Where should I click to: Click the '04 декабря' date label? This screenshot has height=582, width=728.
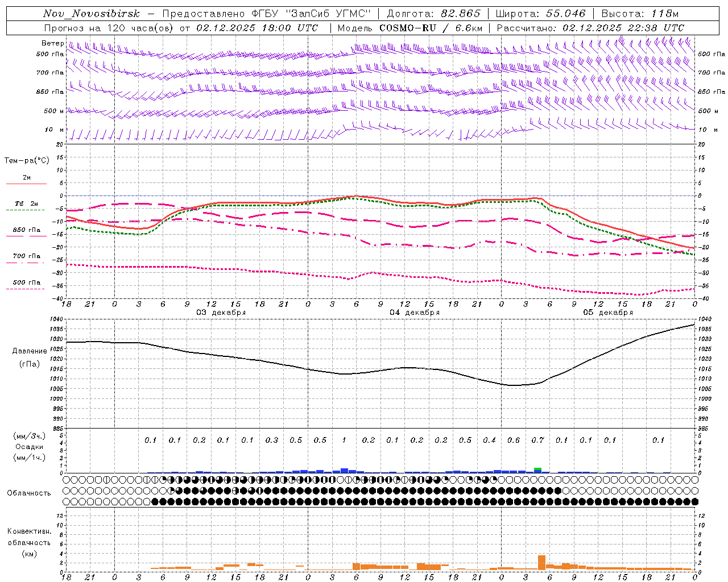415,313
